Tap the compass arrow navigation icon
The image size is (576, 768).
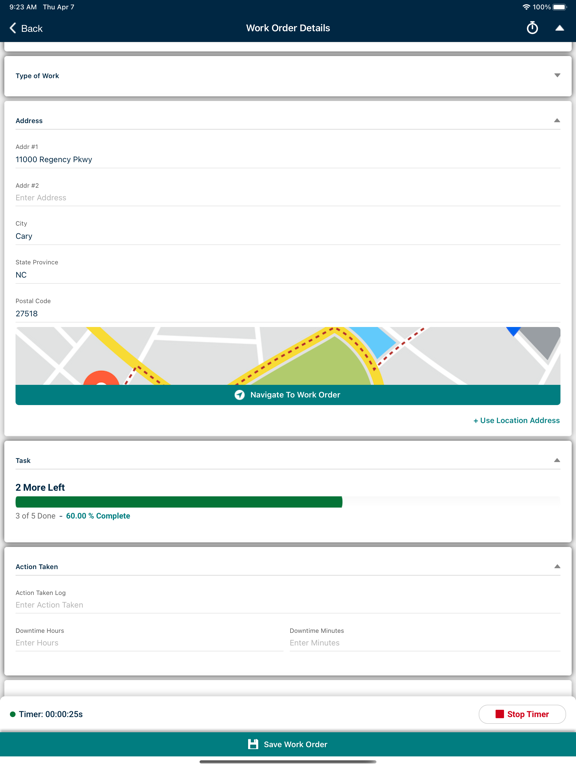pos(239,395)
